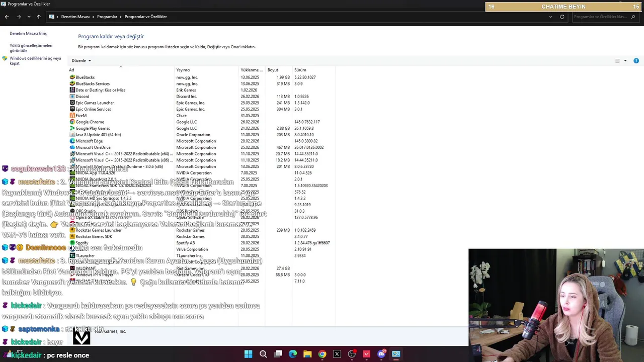The width and height of the screenshot is (644, 362).
Task: Click the Programlar breadcrumb
Action: click(107, 17)
